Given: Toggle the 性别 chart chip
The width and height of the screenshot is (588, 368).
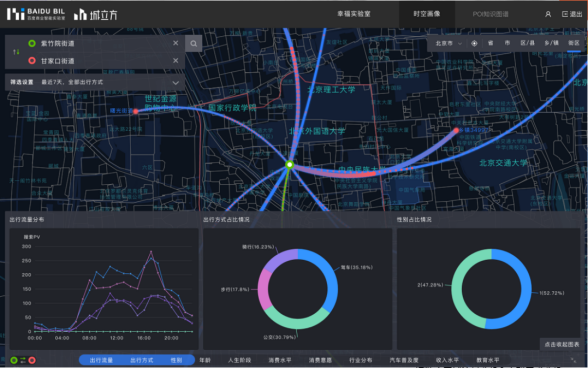Looking at the screenshot, I should coord(176,360).
